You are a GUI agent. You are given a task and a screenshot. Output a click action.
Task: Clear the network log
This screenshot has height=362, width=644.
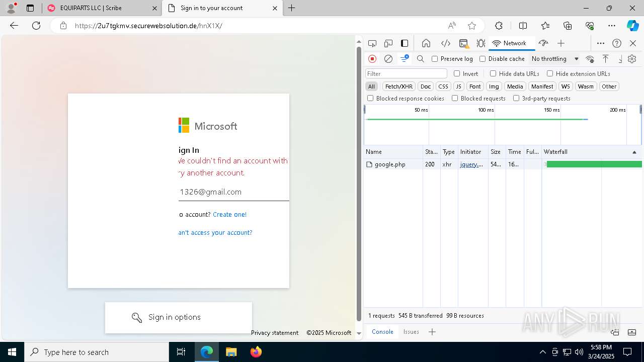coord(388,59)
